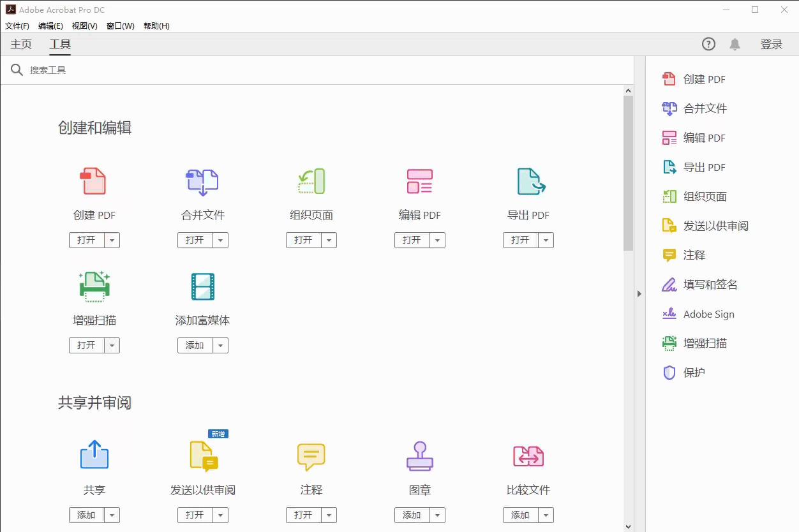Expand dropdown arrow next to 编辑 PDF 打开
This screenshot has width=799, height=532.
click(x=437, y=240)
